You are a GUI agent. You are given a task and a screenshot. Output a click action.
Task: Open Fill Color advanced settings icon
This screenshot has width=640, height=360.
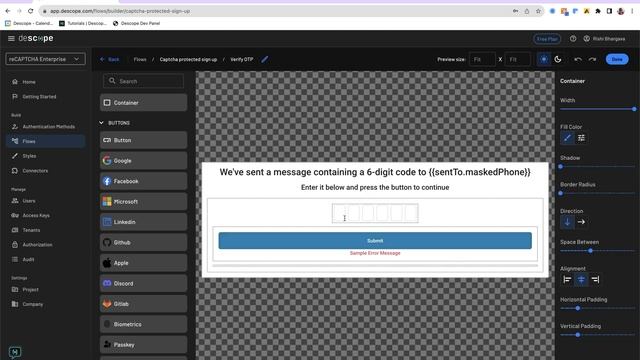tap(581, 138)
